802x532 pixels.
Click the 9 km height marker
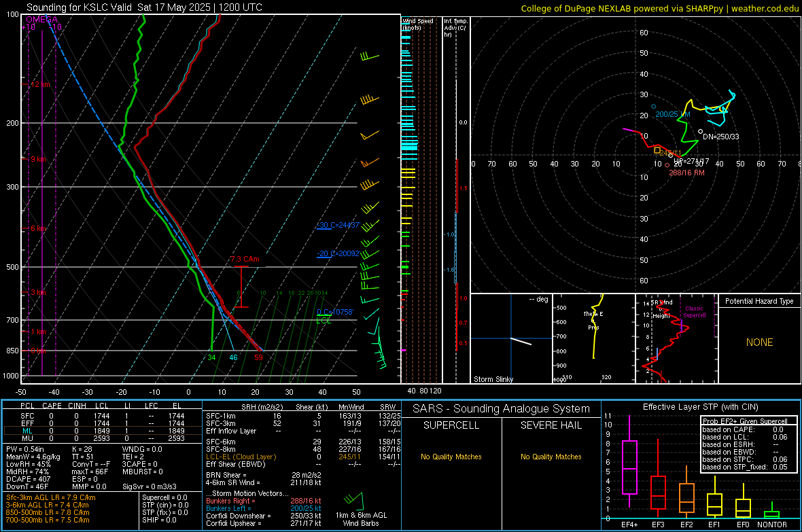38,159
